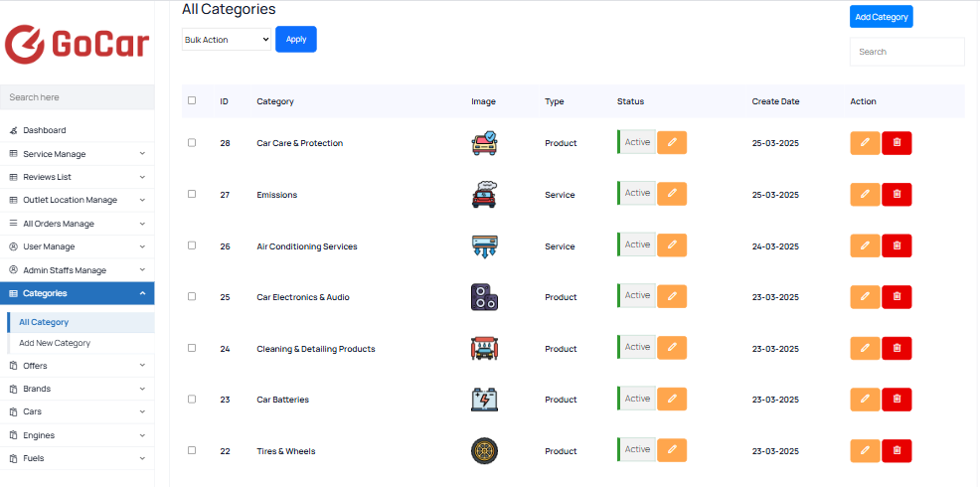Check the box for category ID 24
The width and height of the screenshot is (980, 487).
click(x=192, y=348)
